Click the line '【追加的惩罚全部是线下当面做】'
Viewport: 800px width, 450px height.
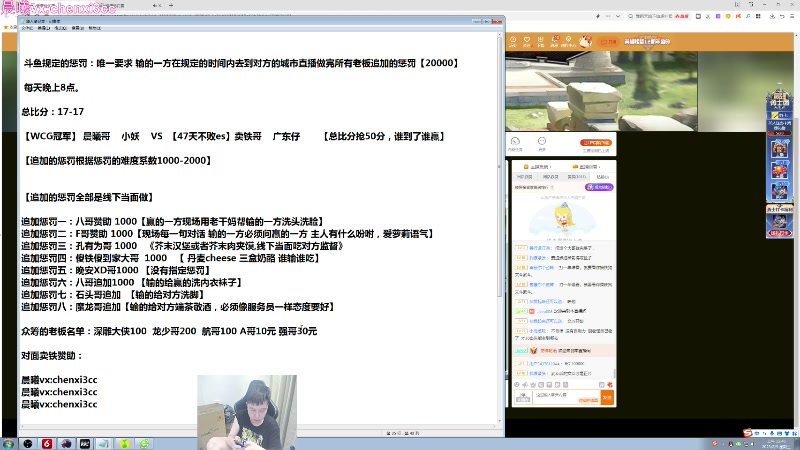coord(89,197)
